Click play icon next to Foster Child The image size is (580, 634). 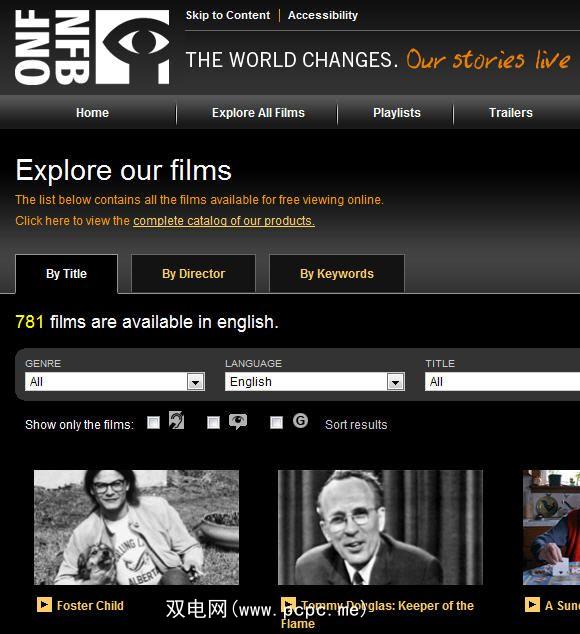[x=44, y=604]
